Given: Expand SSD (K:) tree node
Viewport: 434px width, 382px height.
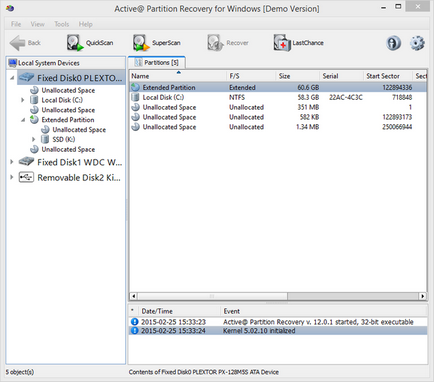Looking at the screenshot, I should tap(33, 139).
